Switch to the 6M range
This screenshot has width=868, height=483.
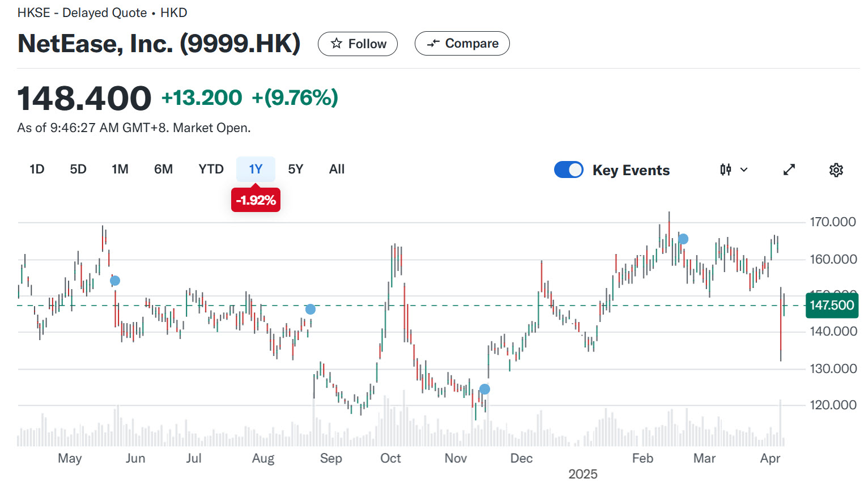click(x=163, y=169)
